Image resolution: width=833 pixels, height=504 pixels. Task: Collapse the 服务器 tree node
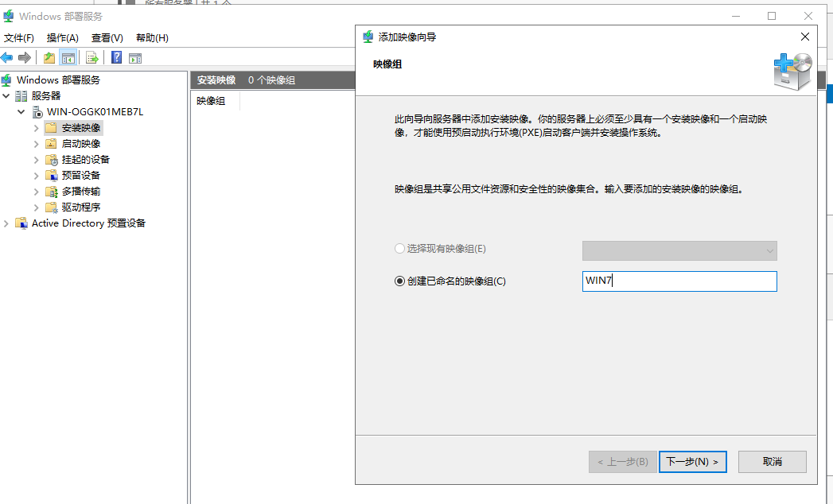click(x=6, y=96)
